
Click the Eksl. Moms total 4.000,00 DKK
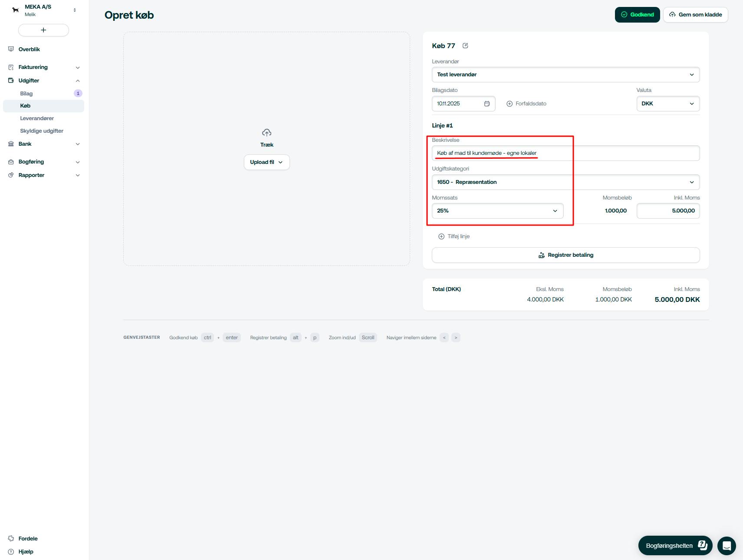pos(545,300)
